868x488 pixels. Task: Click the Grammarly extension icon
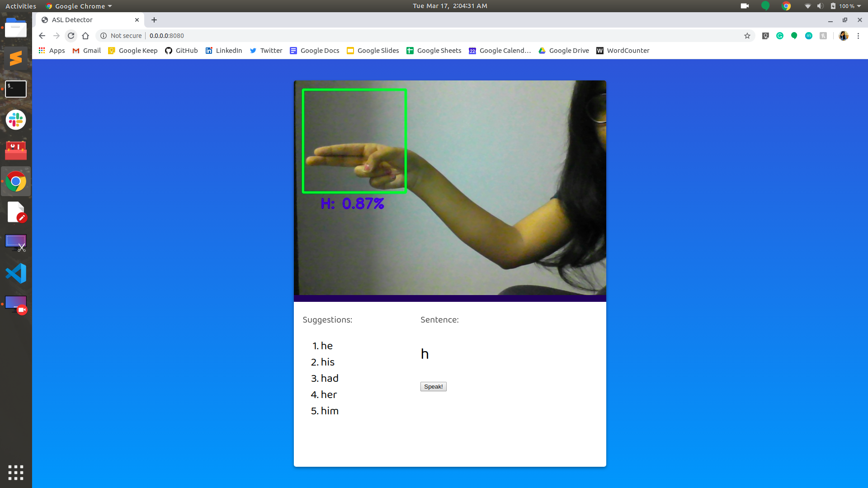780,36
